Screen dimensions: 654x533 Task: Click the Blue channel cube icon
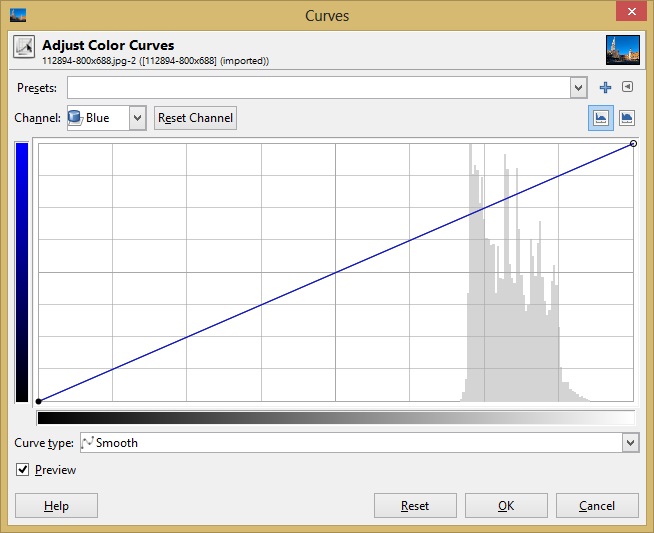(x=75, y=117)
